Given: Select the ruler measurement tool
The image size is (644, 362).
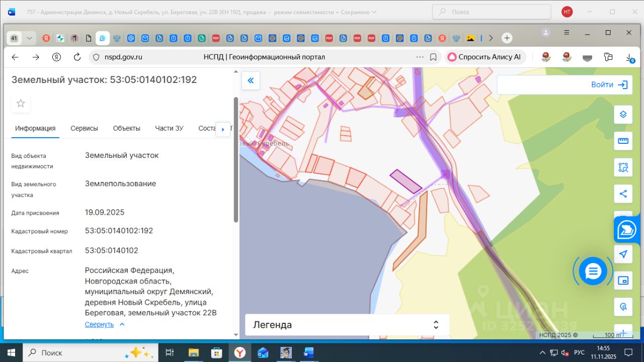Looking at the screenshot, I should 623,141.
